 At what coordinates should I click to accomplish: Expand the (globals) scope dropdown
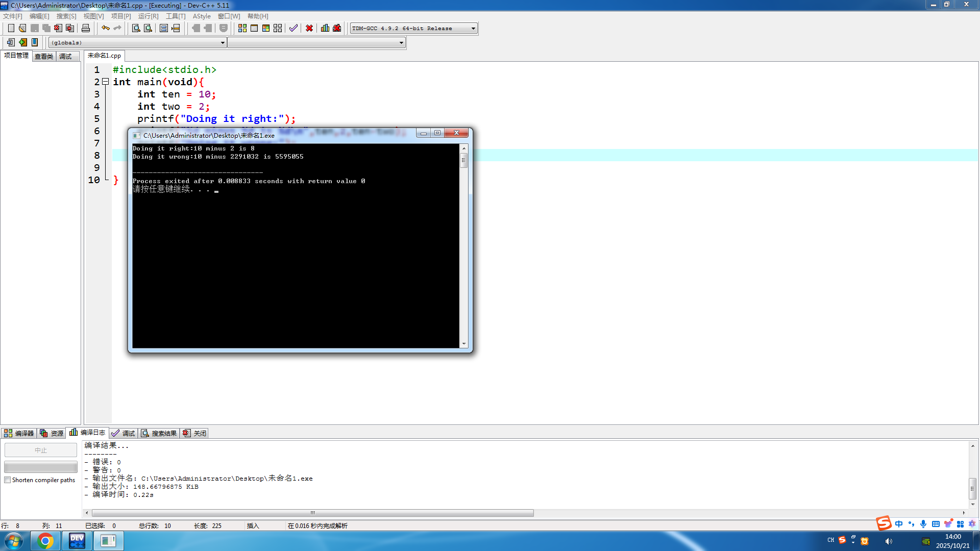click(223, 43)
